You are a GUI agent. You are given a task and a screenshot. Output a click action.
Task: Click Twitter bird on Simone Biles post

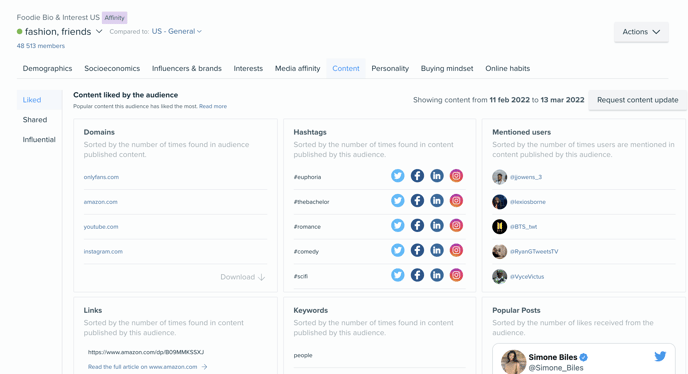click(660, 356)
